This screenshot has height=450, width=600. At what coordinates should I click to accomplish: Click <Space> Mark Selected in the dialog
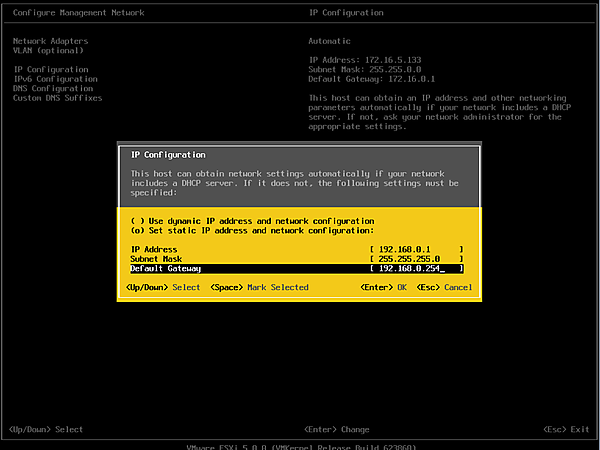coord(259,287)
